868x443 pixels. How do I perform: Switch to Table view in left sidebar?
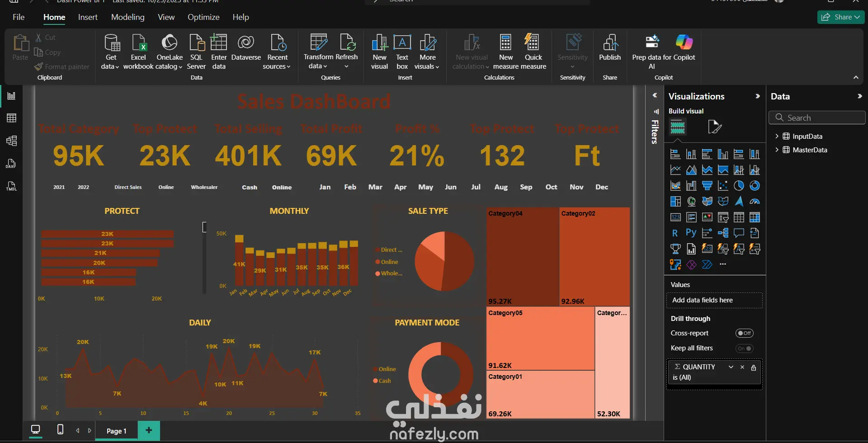tap(12, 118)
